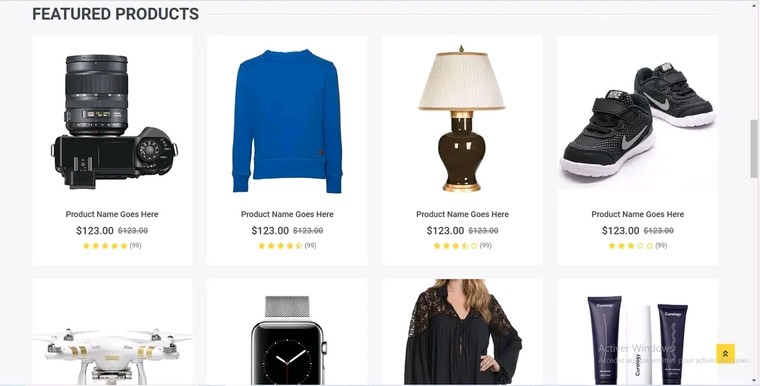
Task: Click the $123.00 price under camera
Action: [95, 231]
